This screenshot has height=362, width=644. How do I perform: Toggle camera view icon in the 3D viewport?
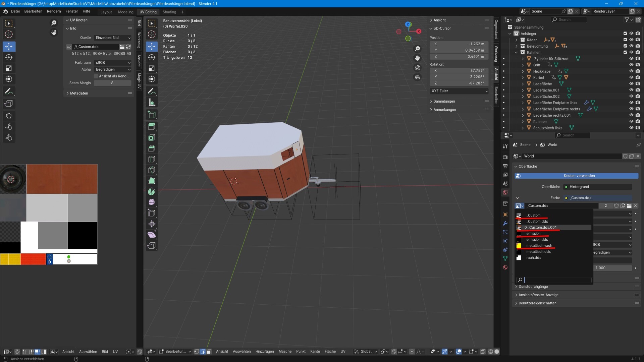coord(417,68)
